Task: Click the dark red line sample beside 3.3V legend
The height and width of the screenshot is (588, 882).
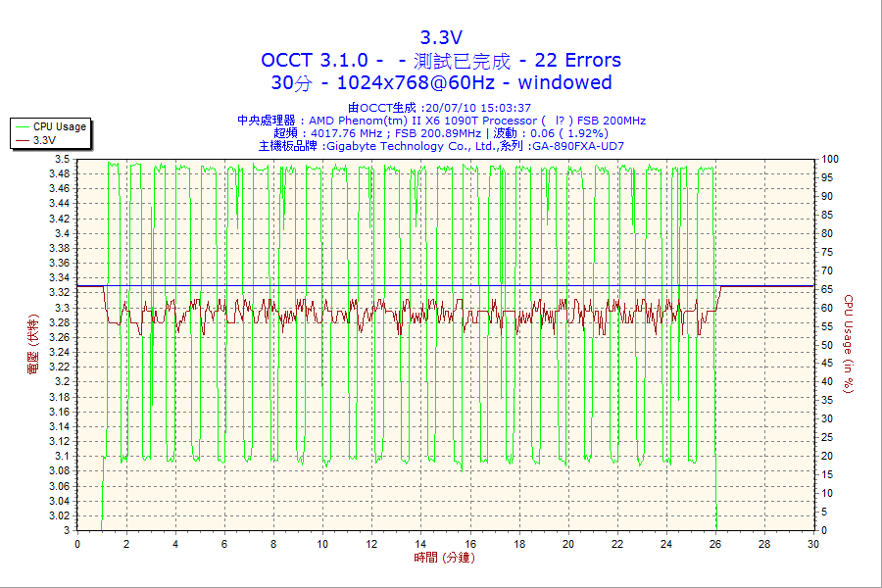Action: 23,141
